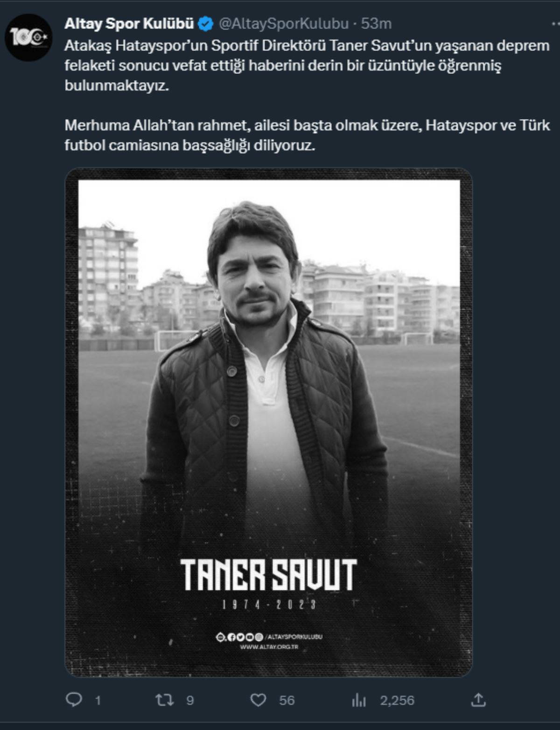This screenshot has width=560, height=730.
Task: Click the TANER SAVUT name caption in image
Action: point(268,574)
